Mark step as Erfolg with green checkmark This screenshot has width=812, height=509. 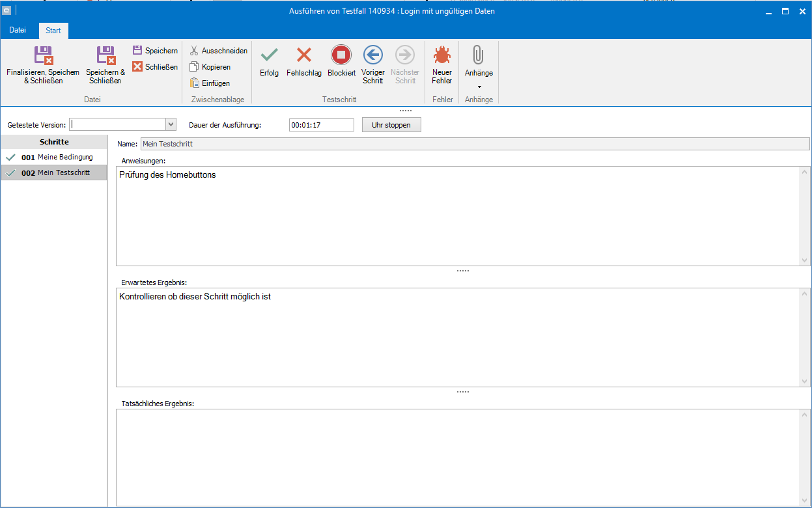(269, 55)
